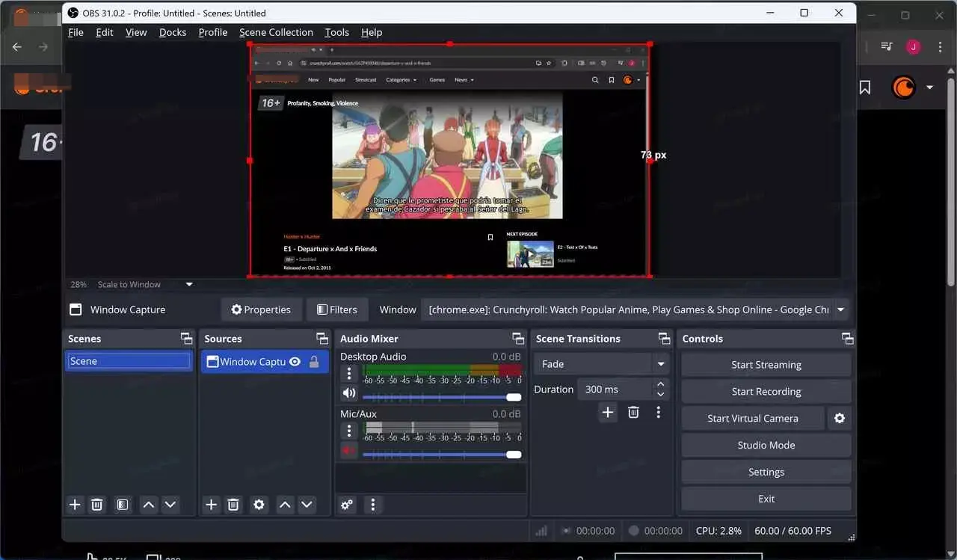Open the preview scaling dropdown
This screenshot has width=957, height=560.
coord(189,284)
